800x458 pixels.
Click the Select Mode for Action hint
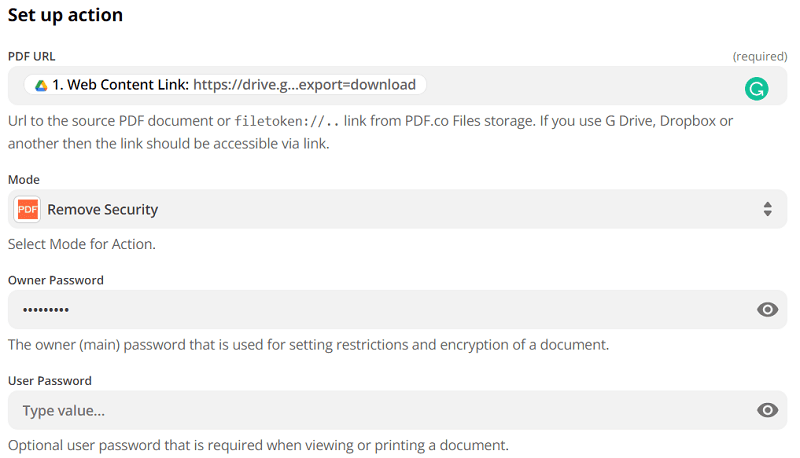81,244
